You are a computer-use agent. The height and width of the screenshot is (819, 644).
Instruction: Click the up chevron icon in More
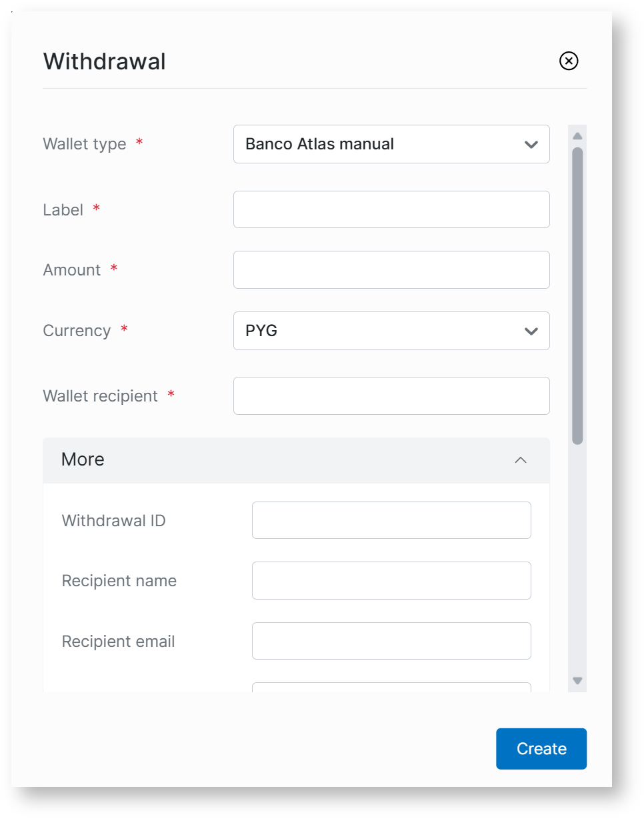click(521, 460)
